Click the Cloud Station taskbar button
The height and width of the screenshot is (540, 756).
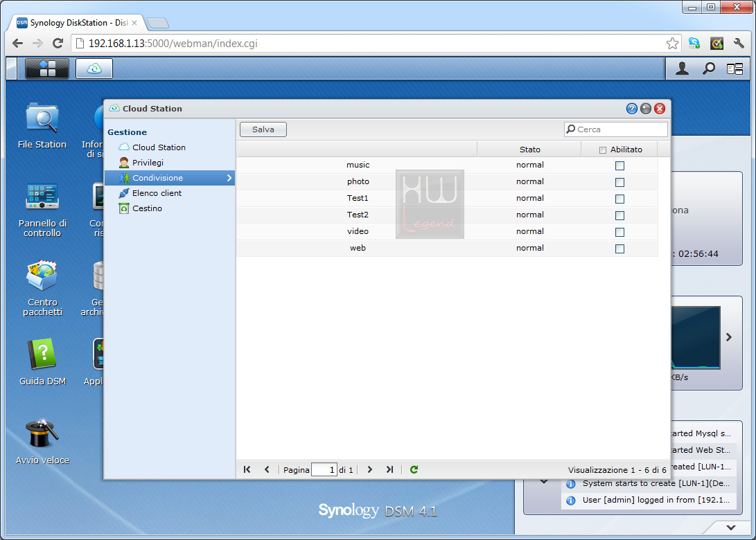pos(94,69)
